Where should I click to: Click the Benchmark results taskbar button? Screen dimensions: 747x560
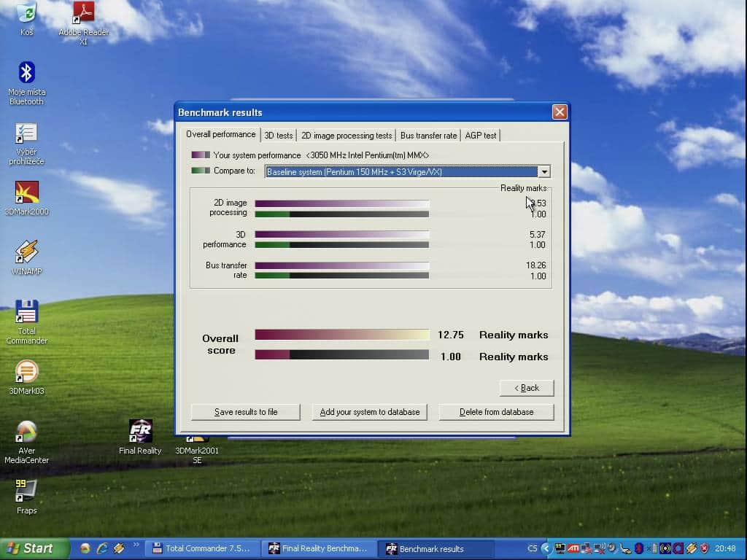pyautogui.click(x=436, y=548)
